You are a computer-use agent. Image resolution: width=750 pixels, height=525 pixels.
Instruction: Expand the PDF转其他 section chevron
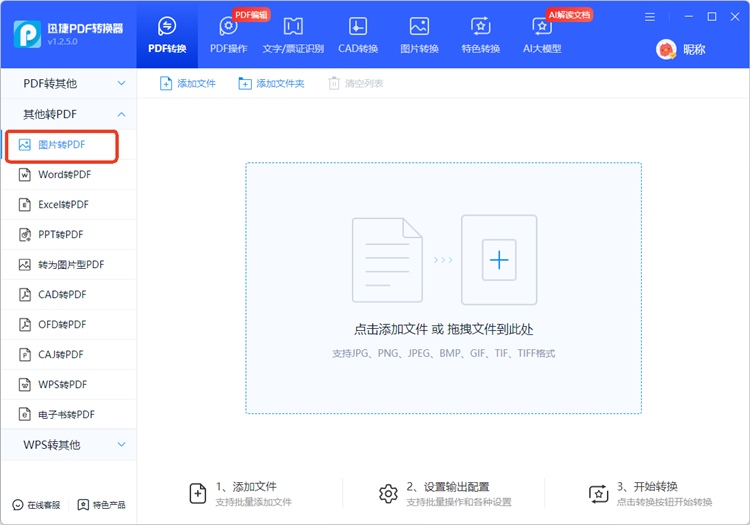(x=121, y=83)
